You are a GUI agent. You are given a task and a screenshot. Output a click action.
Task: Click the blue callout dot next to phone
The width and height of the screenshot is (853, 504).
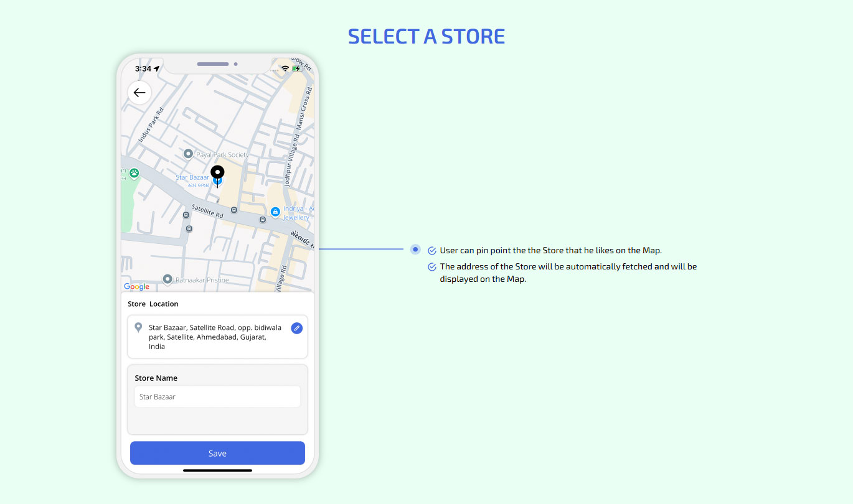click(415, 250)
